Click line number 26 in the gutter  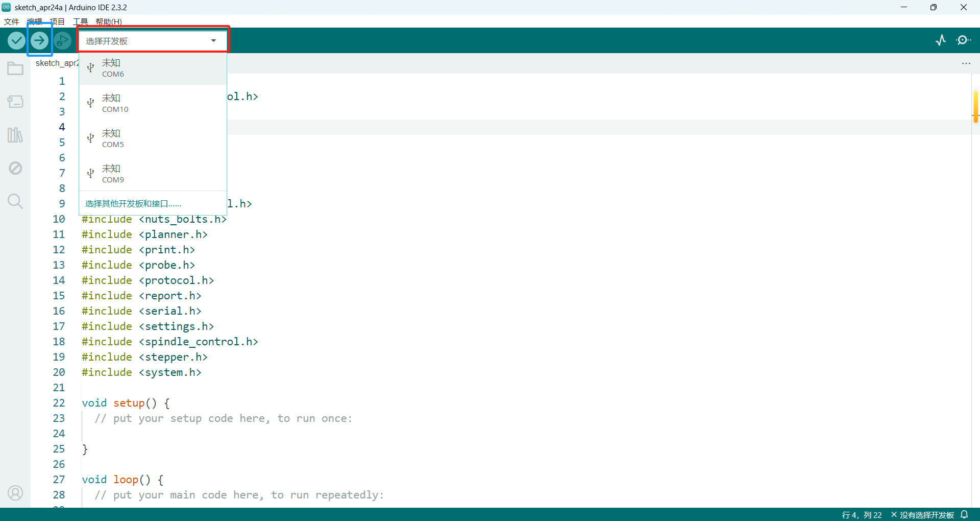point(59,464)
